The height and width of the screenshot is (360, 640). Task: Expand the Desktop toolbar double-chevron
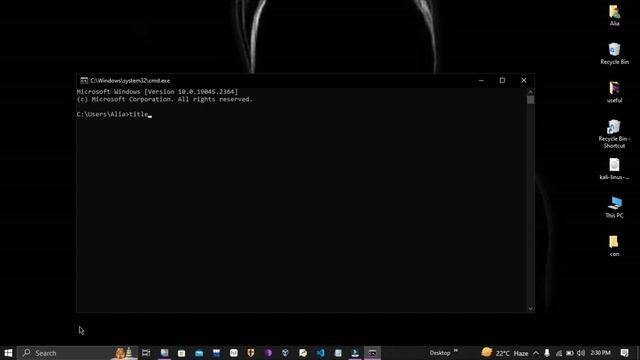click(x=456, y=351)
